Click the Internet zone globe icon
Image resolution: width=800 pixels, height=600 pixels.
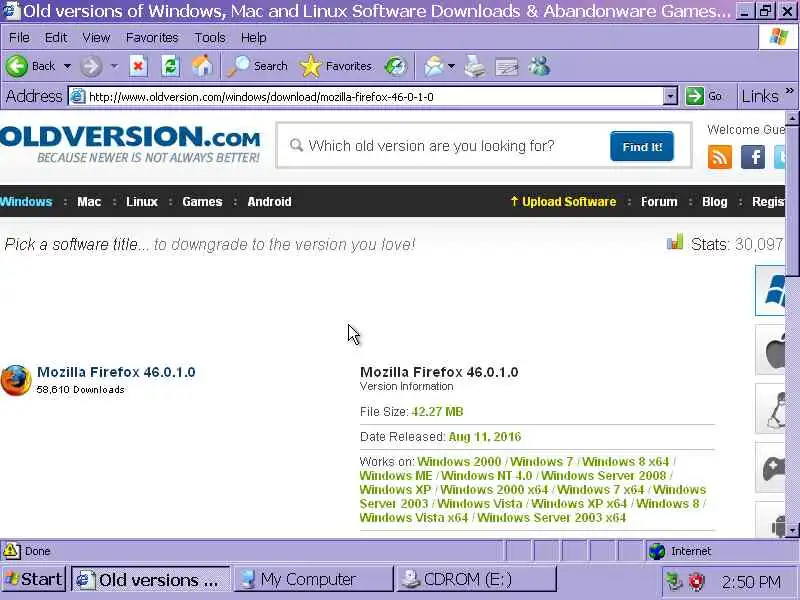[x=657, y=551]
